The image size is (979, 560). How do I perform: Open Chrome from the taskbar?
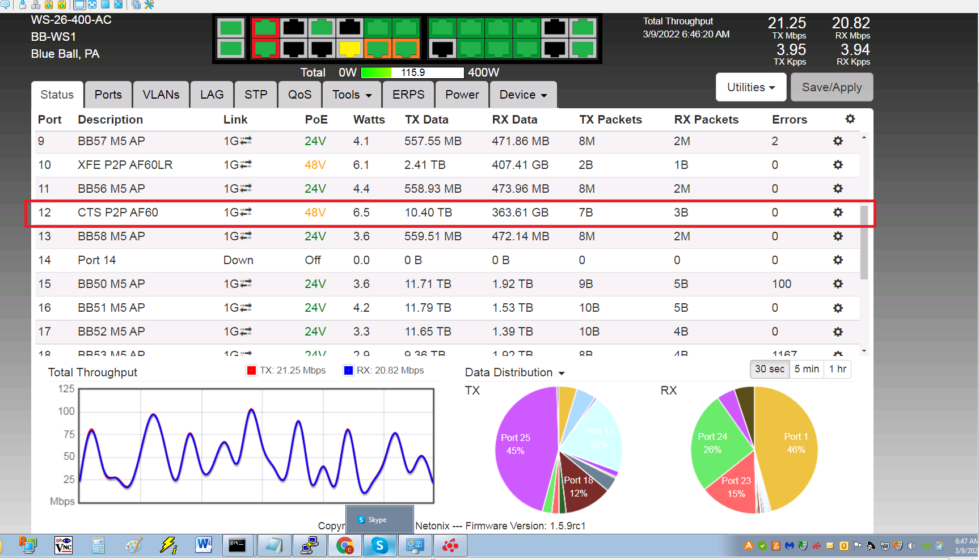coord(344,546)
